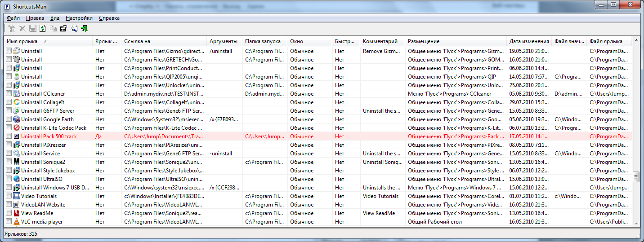Click the Uninstall Google Earth row icon

(17, 119)
